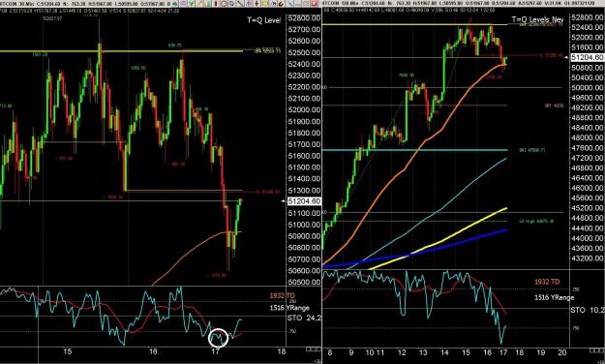Click the 'T=Q Levels' label on right chart
The width and height of the screenshot is (605, 364).
point(531,19)
